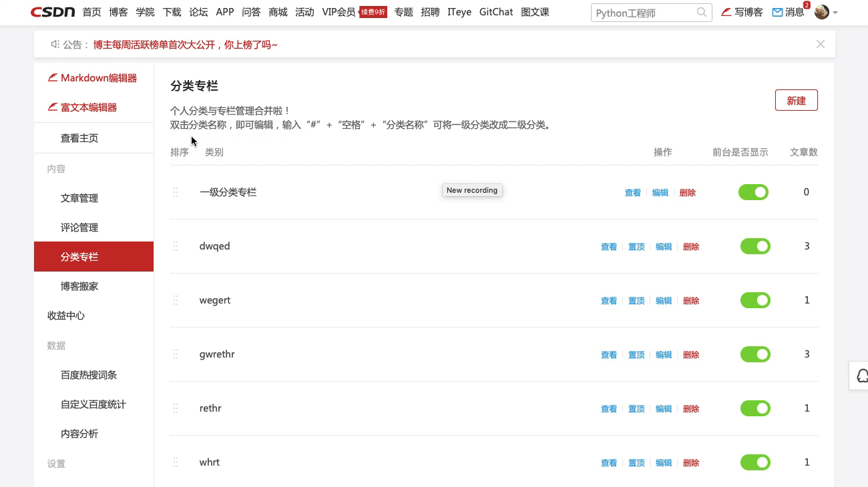Click the user avatar picture

tap(822, 12)
